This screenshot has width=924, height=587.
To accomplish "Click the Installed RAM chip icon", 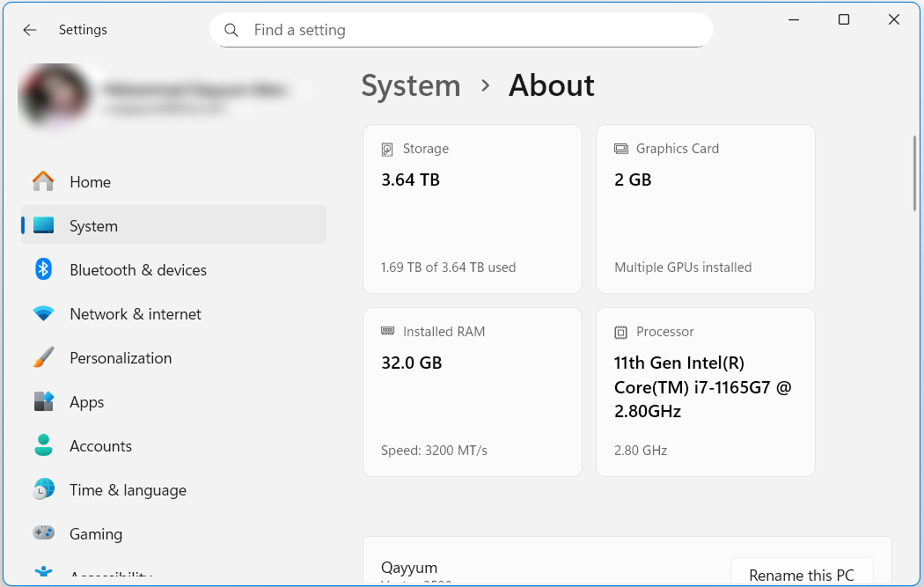I will [x=388, y=331].
